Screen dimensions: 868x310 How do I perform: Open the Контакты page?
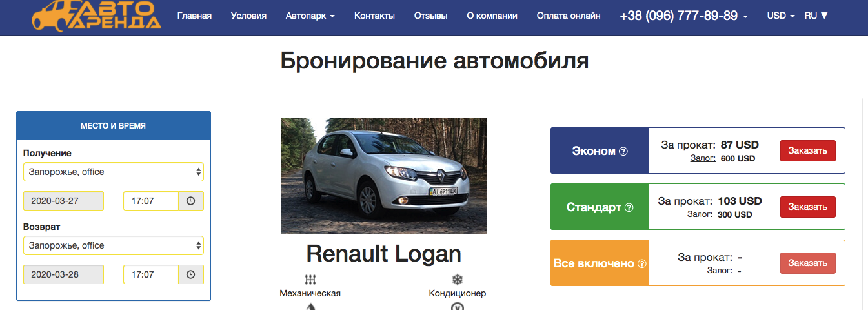point(374,15)
